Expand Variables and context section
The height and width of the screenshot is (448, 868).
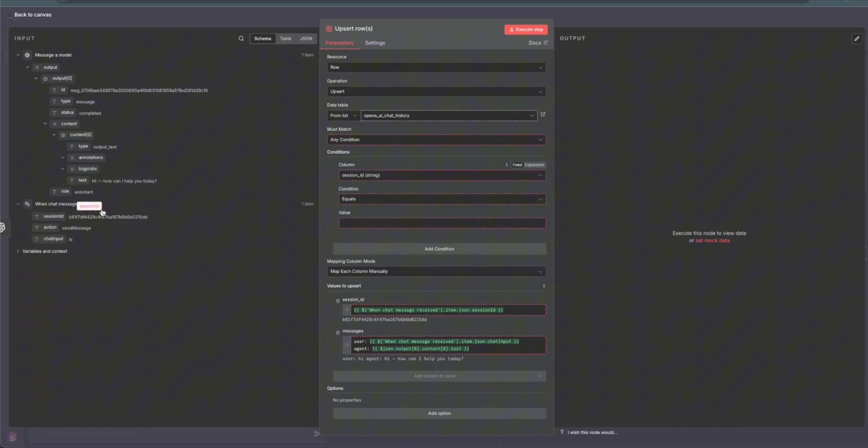click(18, 251)
